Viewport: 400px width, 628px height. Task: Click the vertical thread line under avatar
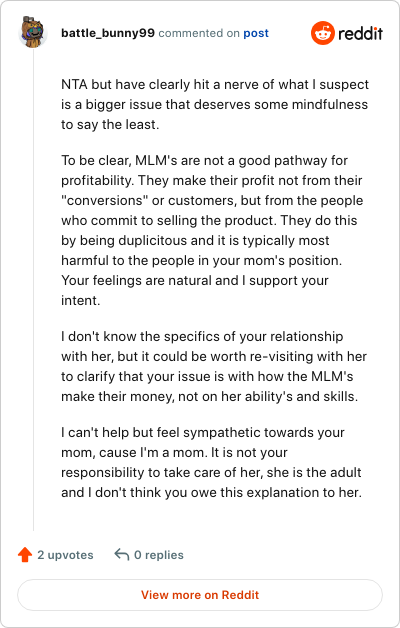[33, 289]
